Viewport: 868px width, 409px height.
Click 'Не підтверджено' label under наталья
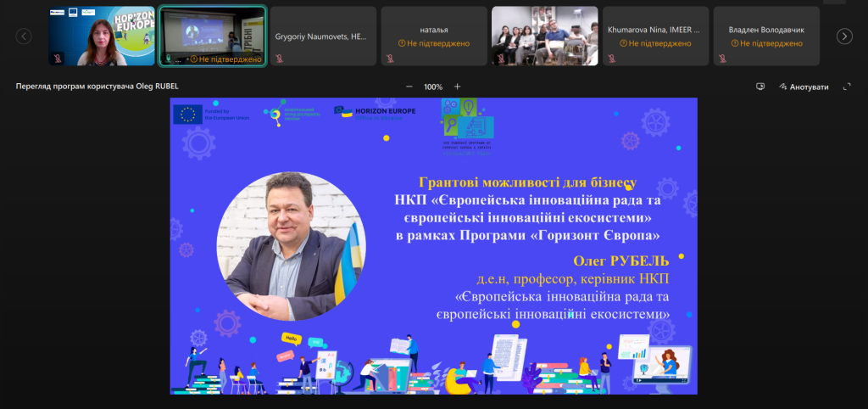point(434,43)
